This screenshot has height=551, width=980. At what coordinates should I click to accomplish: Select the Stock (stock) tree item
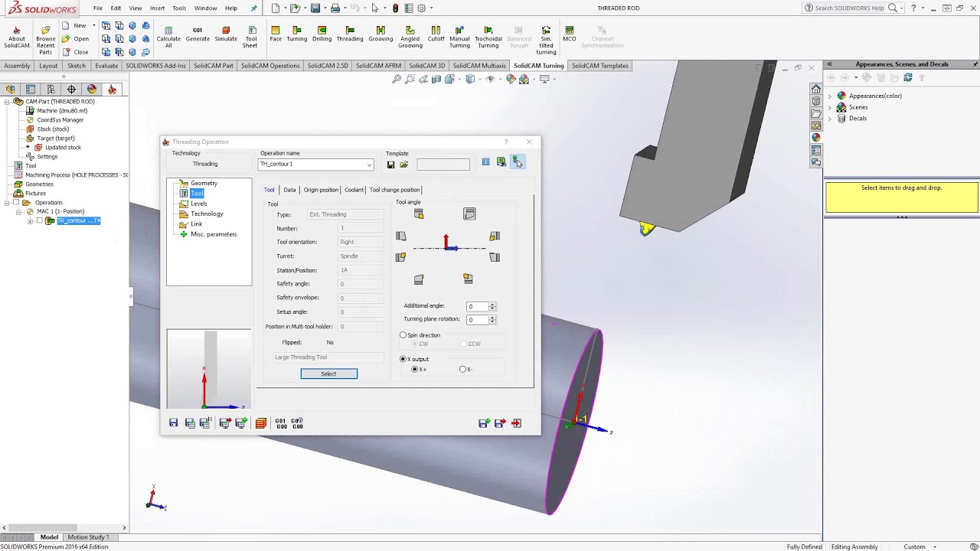[x=53, y=129]
